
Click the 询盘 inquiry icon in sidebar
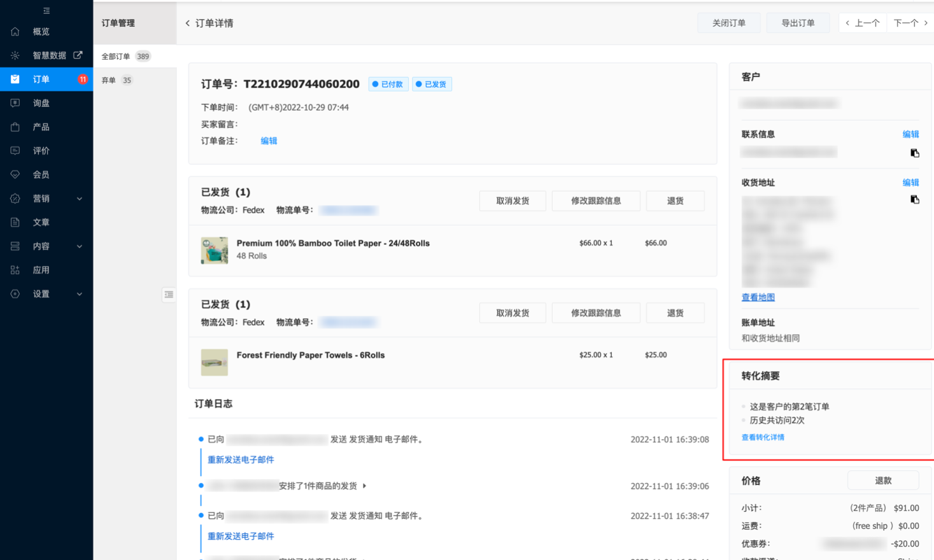click(15, 103)
